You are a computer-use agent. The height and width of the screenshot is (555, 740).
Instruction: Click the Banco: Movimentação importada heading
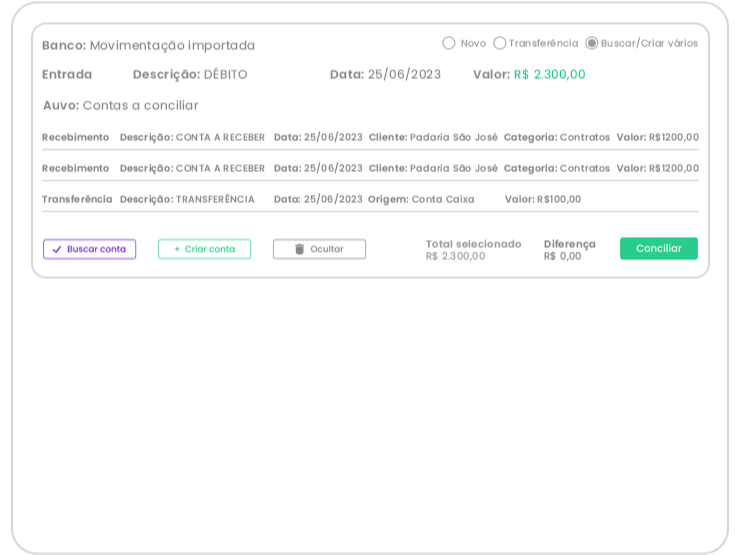click(x=148, y=45)
